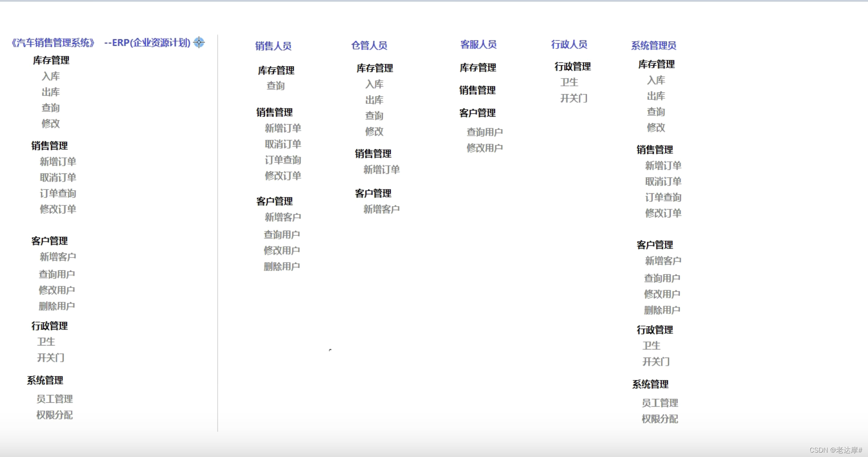Click 删除用户 under 销售人员 column
Viewport: 868px width, 457px height.
tap(282, 266)
